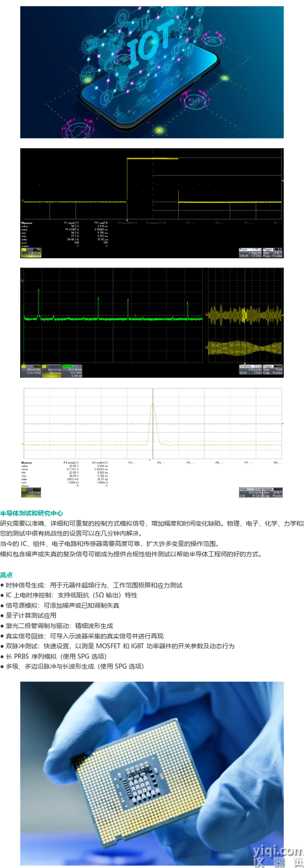Image resolution: width=304 pixels, height=868 pixels.
Task: Select the heading 亮点
Action: 6,575
